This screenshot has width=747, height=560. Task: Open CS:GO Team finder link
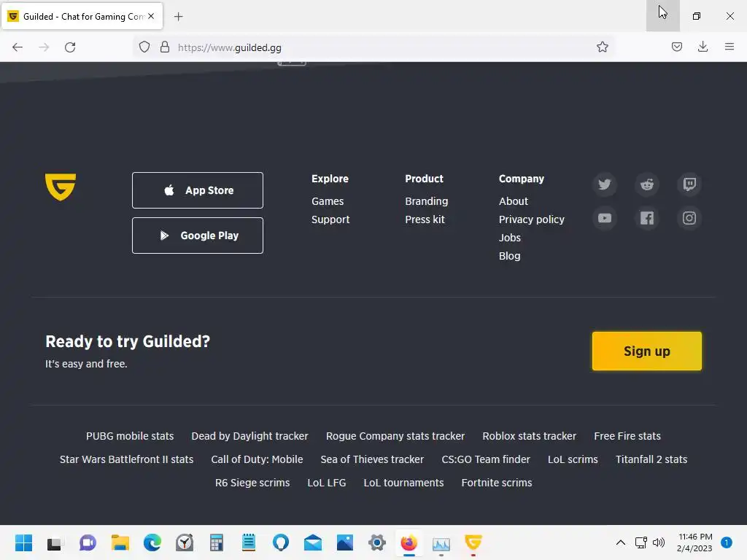(x=486, y=459)
